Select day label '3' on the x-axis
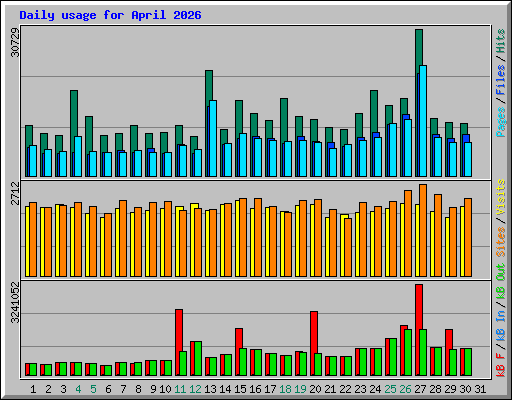512x400 pixels. (63, 389)
